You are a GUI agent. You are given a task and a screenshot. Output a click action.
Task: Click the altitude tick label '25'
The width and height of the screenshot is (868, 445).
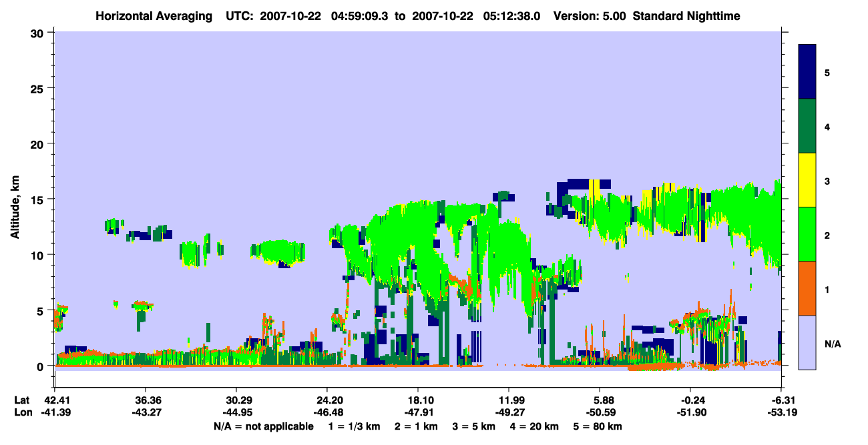(39, 88)
